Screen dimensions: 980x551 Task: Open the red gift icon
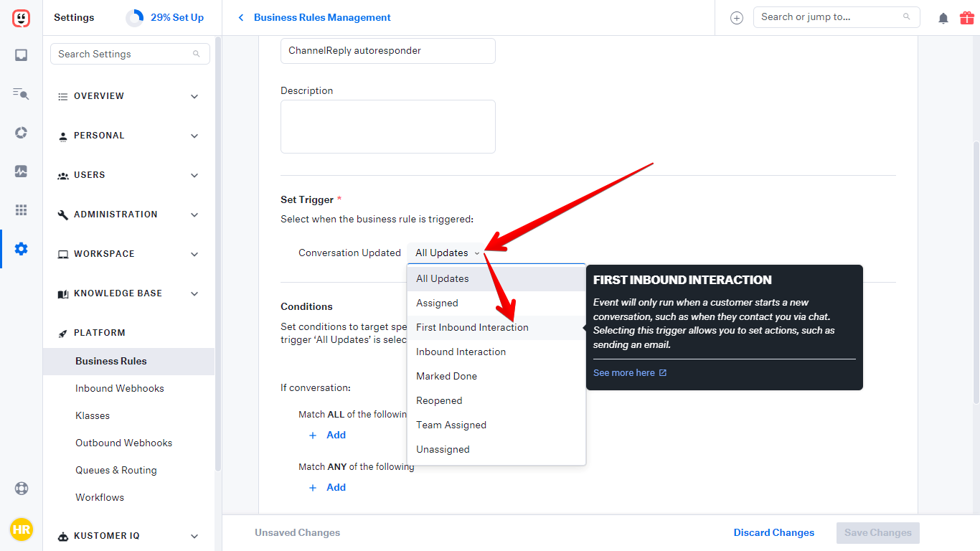(966, 17)
